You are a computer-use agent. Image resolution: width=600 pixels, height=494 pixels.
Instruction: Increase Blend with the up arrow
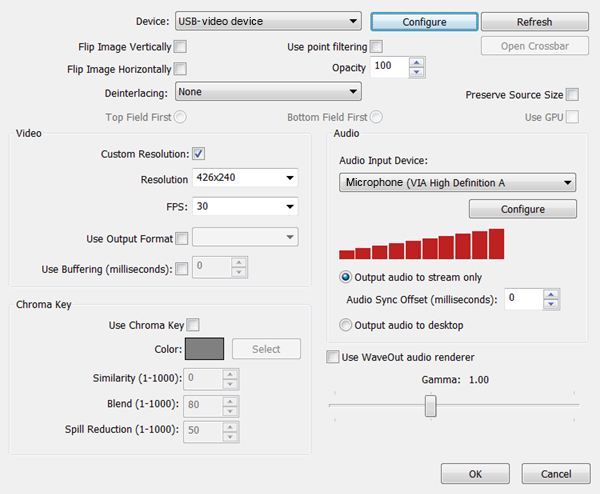pos(230,401)
